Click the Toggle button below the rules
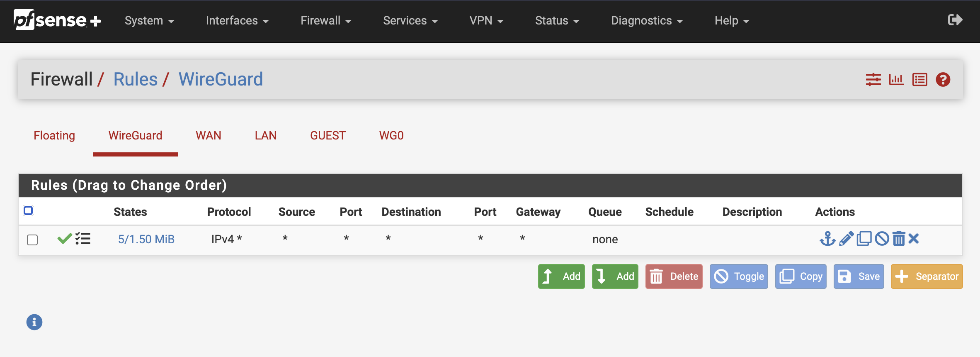Viewport: 980px width, 357px height. (x=739, y=276)
